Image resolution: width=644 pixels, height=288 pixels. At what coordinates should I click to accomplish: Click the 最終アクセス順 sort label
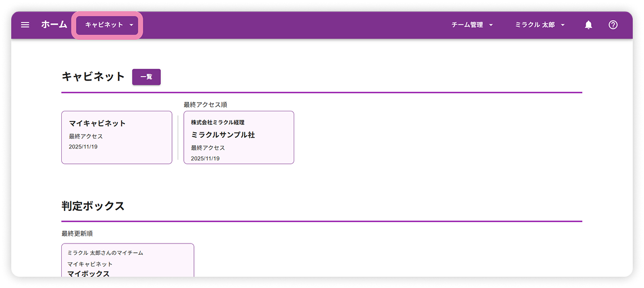click(x=205, y=105)
